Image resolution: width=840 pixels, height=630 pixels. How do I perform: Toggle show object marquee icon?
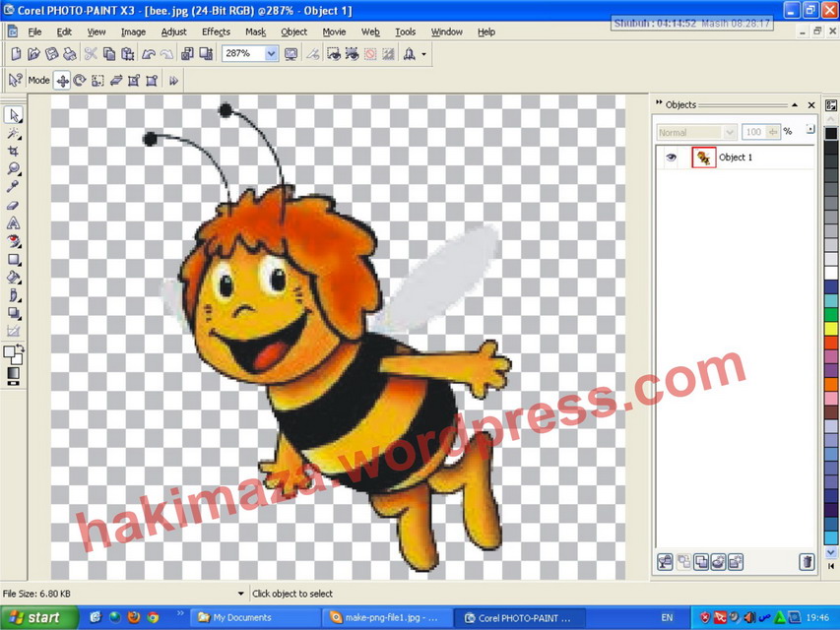point(352,53)
